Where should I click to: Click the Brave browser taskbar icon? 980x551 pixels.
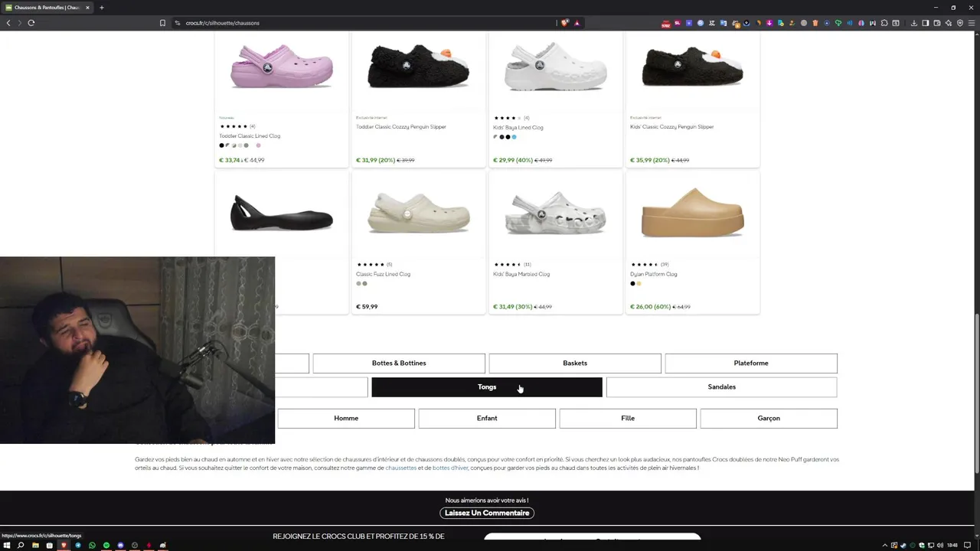coord(64,546)
